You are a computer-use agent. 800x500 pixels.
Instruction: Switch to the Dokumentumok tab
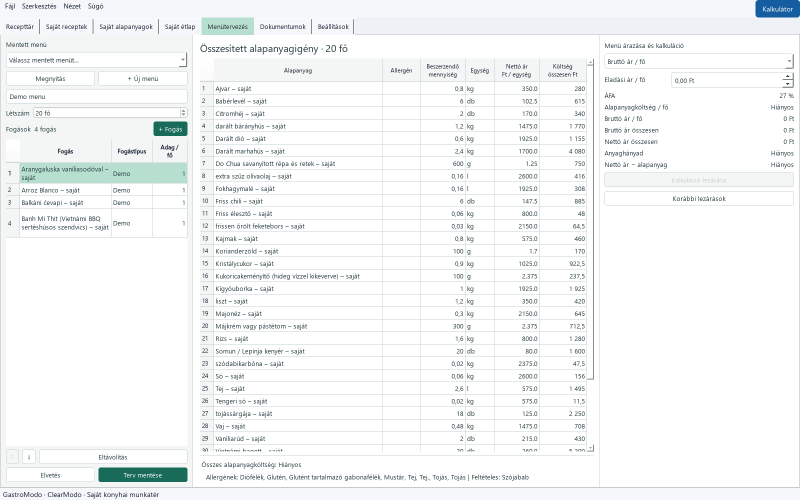pos(282,27)
